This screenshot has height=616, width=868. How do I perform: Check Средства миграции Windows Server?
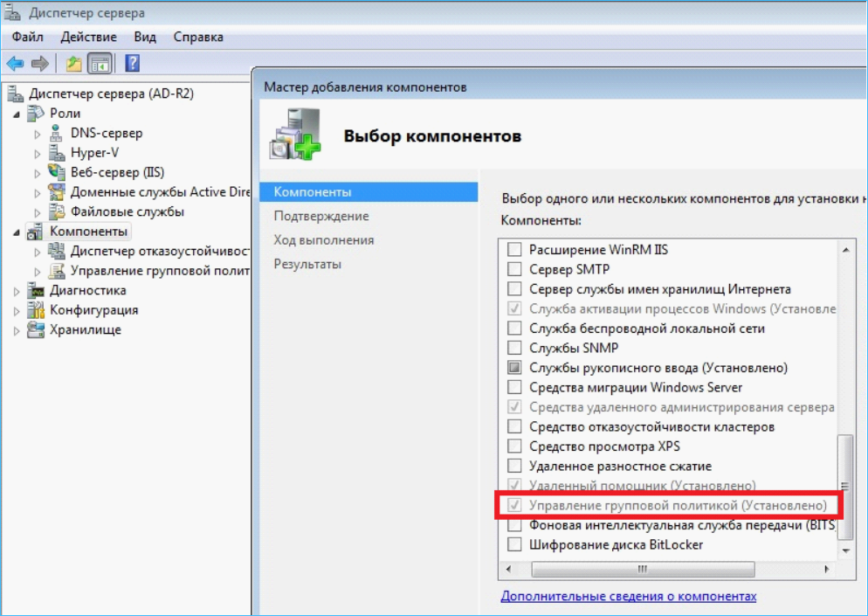[x=514, y=387]
